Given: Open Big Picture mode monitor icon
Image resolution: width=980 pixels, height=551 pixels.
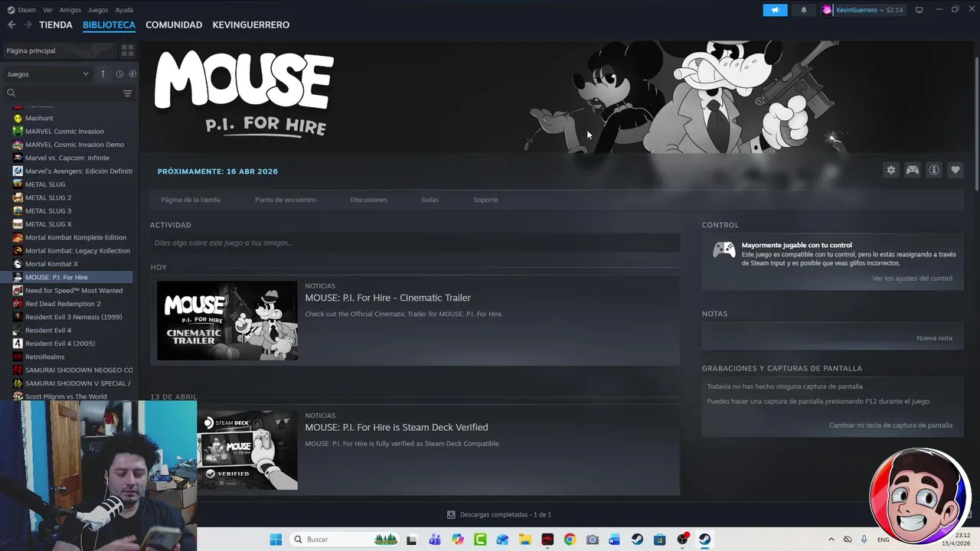Looking at the screenshot, I should 920,10.
